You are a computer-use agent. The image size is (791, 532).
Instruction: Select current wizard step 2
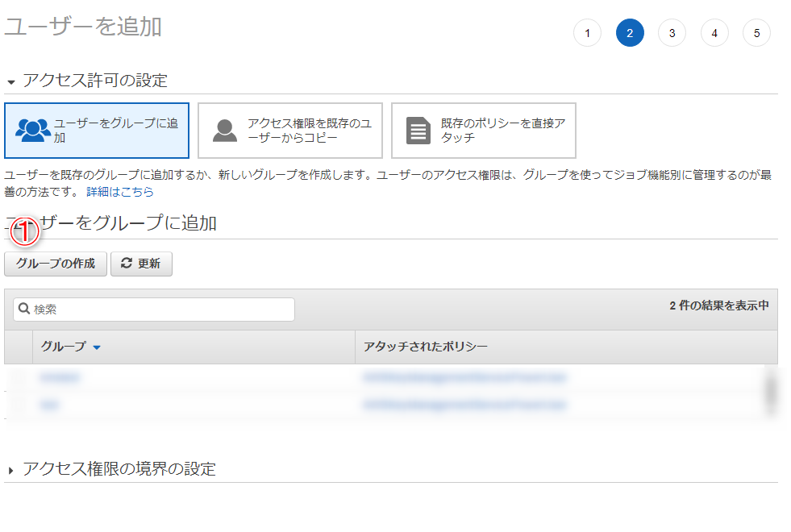point(630,33)
